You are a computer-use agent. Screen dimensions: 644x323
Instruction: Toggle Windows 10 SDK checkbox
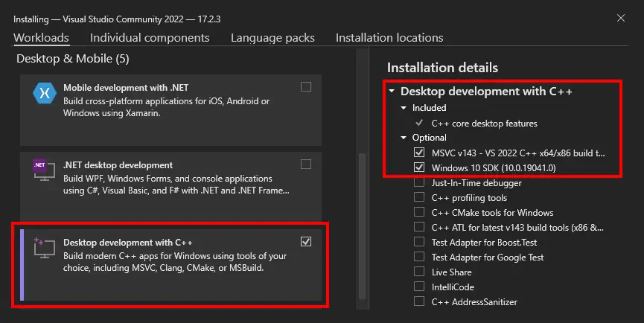(419, 167)
